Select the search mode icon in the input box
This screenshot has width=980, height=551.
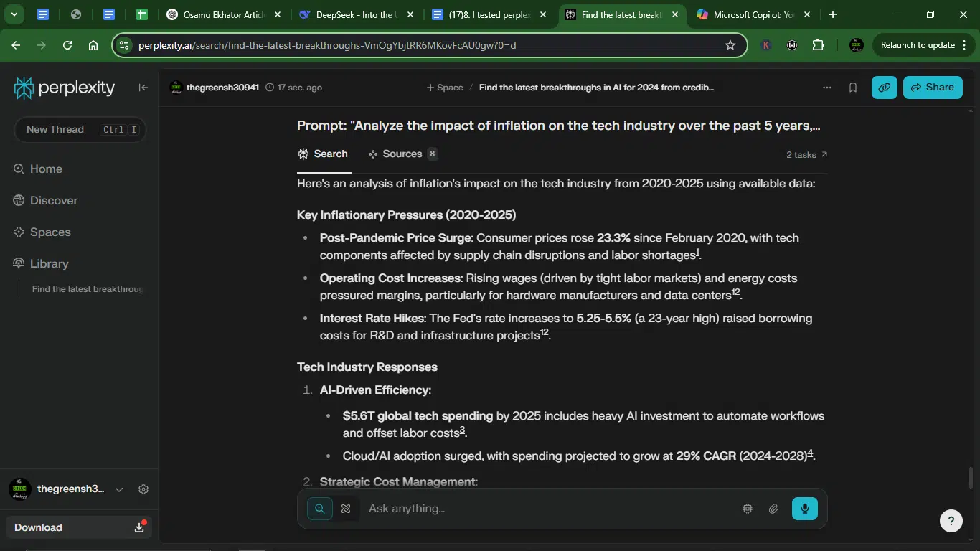click(x=320, y=509)
